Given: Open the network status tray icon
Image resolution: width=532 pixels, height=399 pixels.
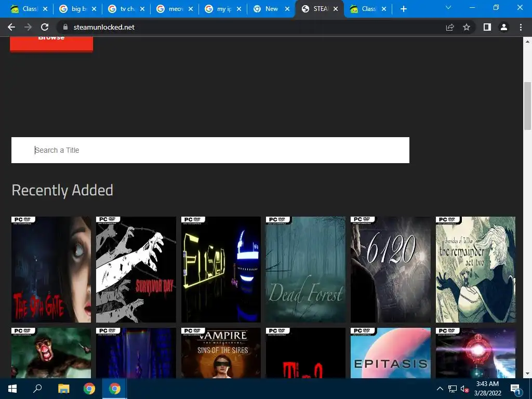Looking at the screenshot, I should pyautogui.click(x=453, y=389).
